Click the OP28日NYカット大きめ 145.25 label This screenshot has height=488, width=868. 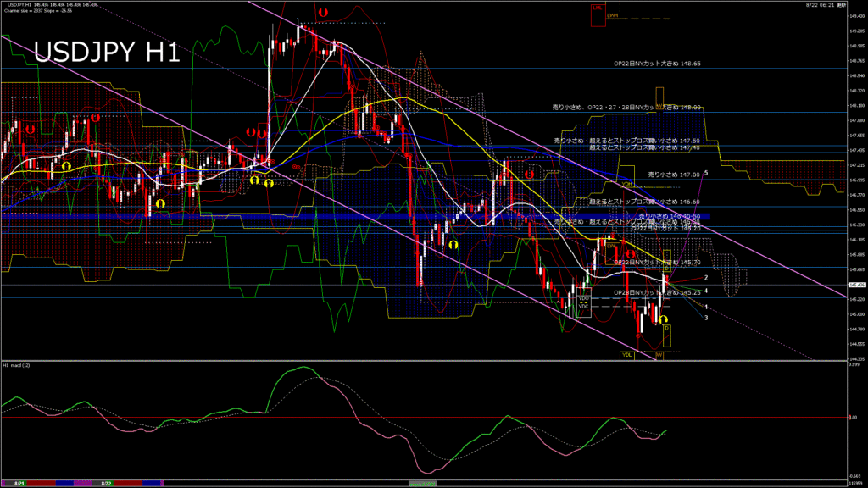(x=657, y=292)
